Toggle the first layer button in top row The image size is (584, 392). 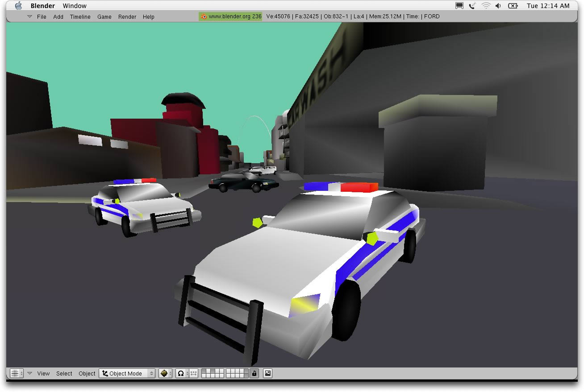click(x=204, y=371)
